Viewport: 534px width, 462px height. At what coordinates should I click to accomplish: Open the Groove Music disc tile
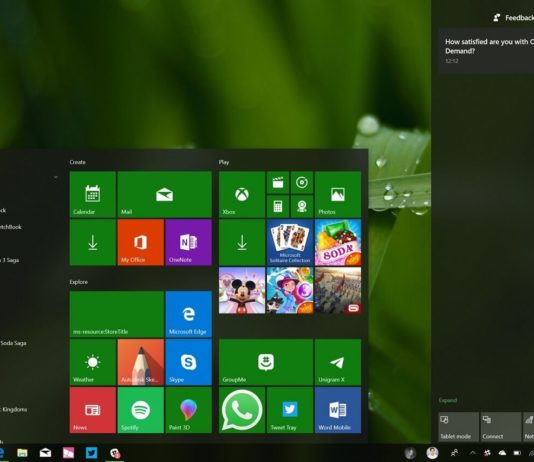point(302,182)
